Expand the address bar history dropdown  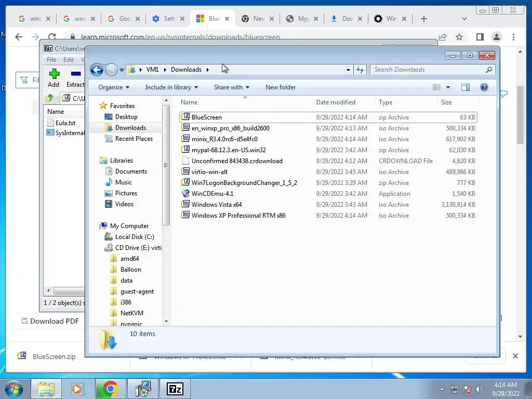click(348, 70)
